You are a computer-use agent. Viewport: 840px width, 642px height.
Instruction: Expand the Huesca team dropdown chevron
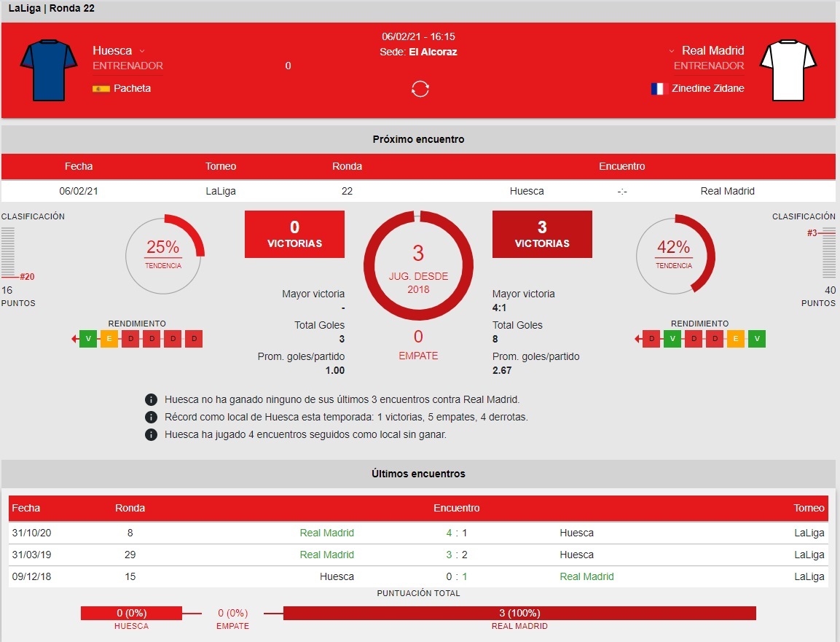pyautogui.click(x=142, y=51)
